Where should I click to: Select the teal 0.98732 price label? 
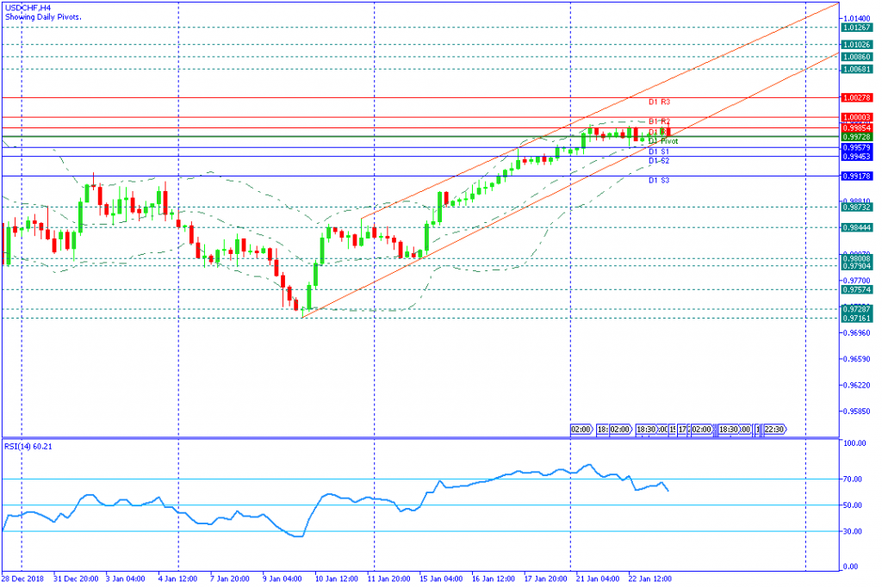[x=857, y=207]
